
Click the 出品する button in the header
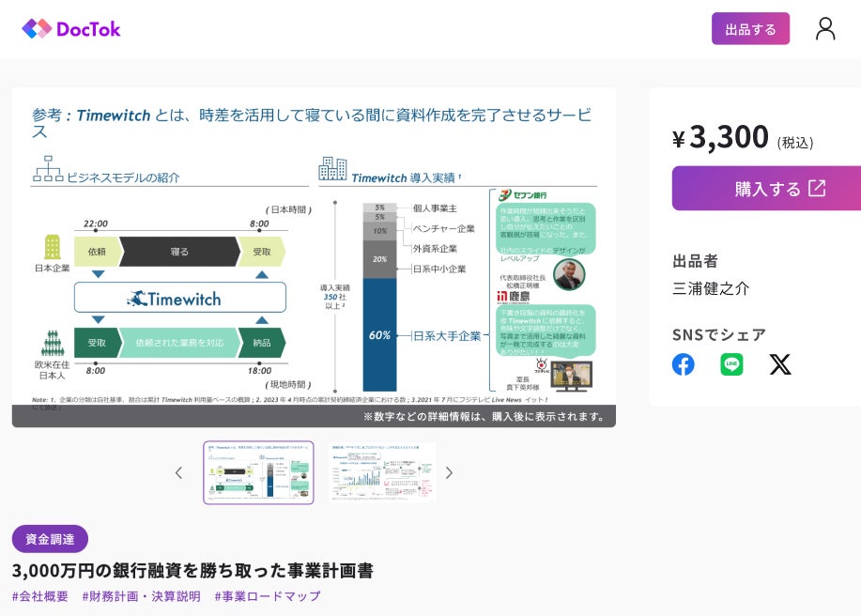(750, 28)
